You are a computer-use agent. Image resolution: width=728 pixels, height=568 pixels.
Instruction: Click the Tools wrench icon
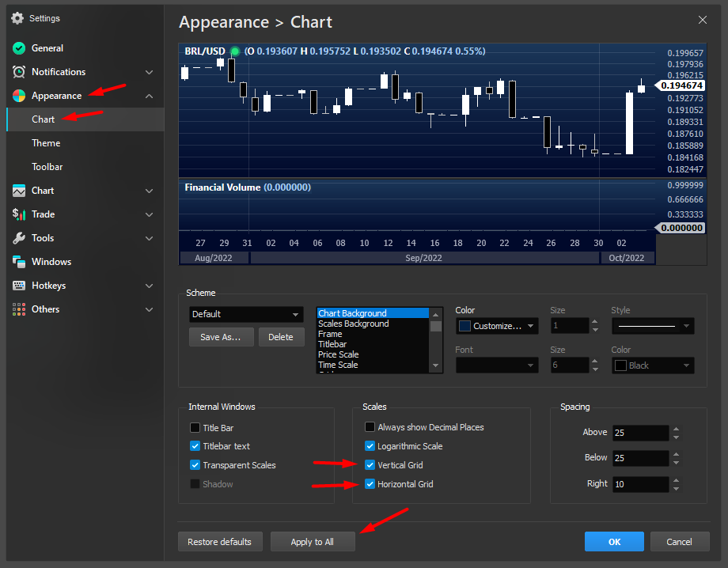pyautogui.click(x=19, y=238)
